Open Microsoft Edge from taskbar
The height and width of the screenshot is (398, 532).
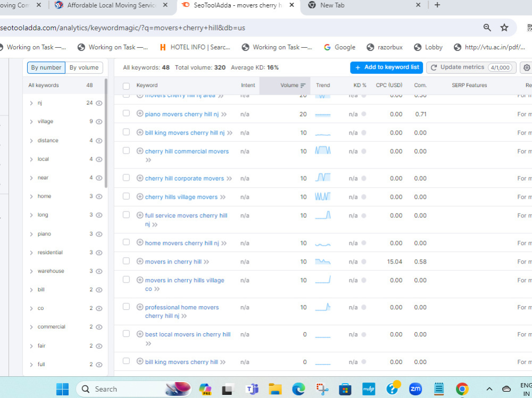tap(298, 389)
